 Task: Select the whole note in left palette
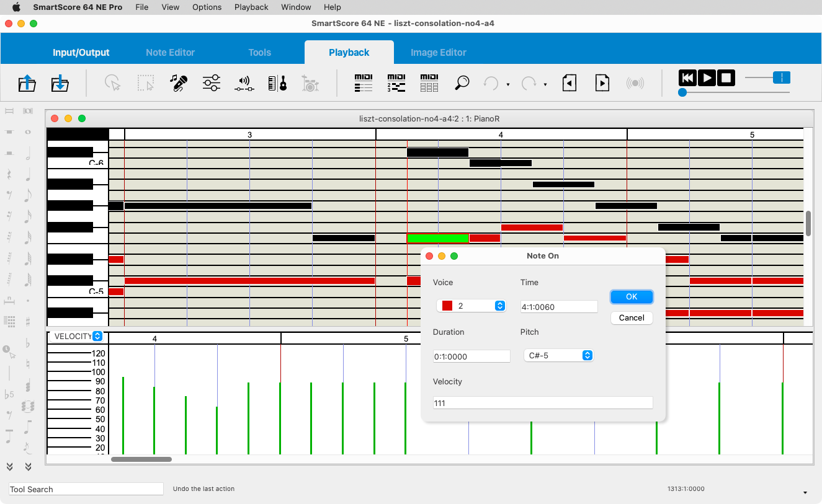[x=28, y=132]
